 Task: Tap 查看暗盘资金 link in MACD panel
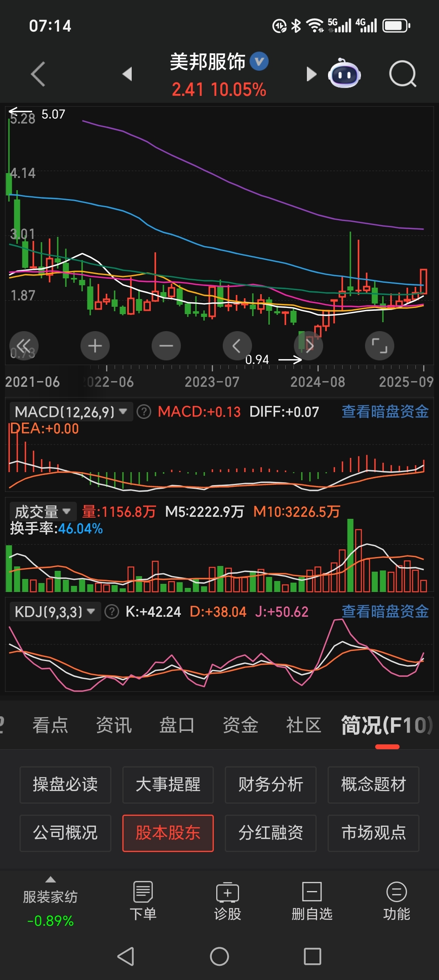point(385,412)
